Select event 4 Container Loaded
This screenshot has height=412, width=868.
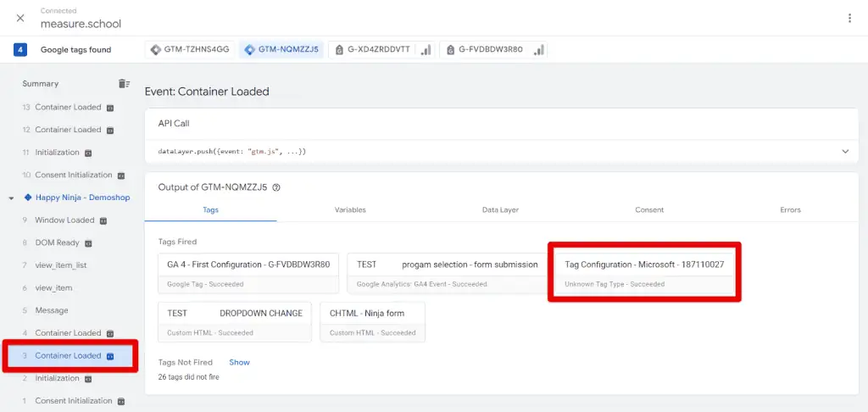click(68, 333)
